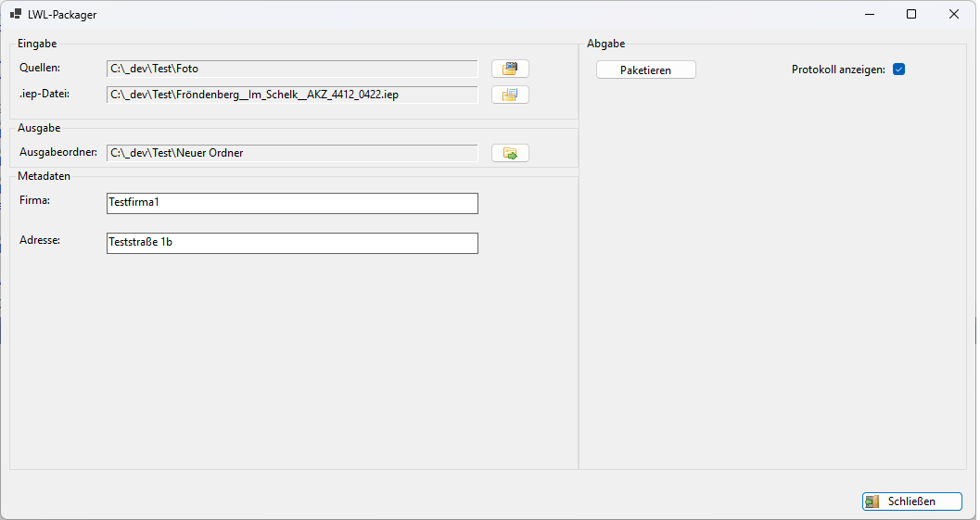The height and width of the screenshot is (520, 980).
Task: Open the Quellen source folder browse button
Action: point(510,69)
